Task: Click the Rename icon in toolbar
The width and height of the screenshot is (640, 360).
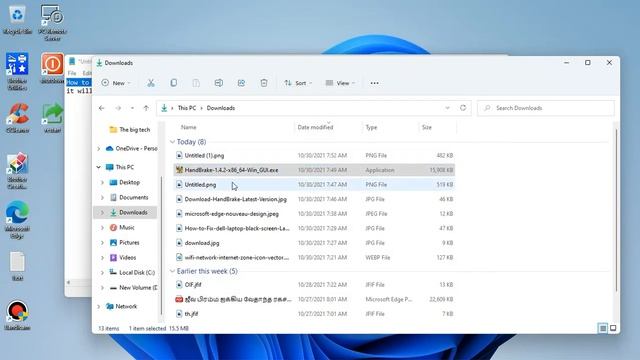Action: point(219,83)
